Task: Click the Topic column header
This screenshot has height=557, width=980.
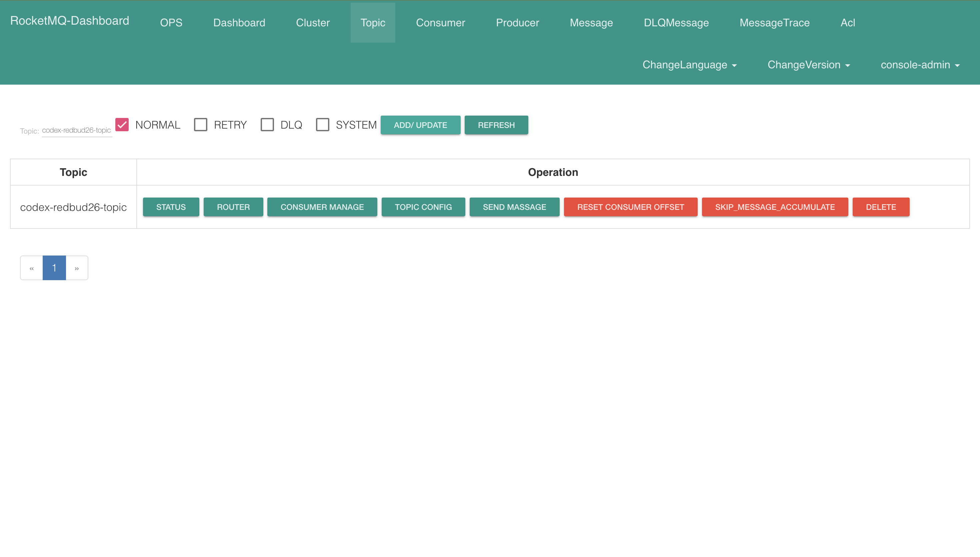Action: pyautogui.click(x=73, y=172)
